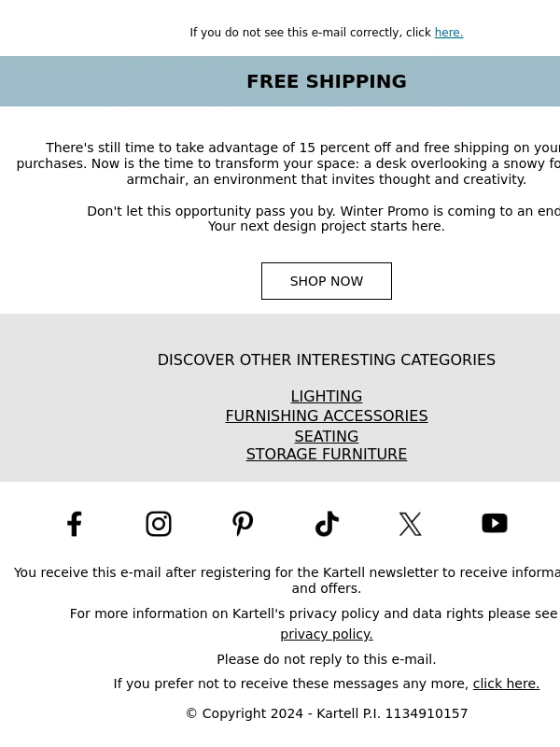Click the SHOP NOW button
560x747 pixels.
[327, 281]
